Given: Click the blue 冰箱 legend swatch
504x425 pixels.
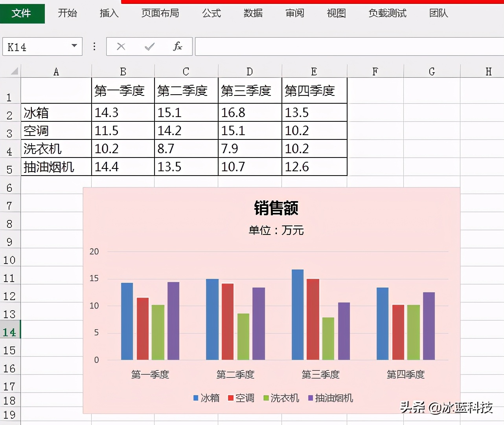Looking at the screenshot, I should coord(196,398).
